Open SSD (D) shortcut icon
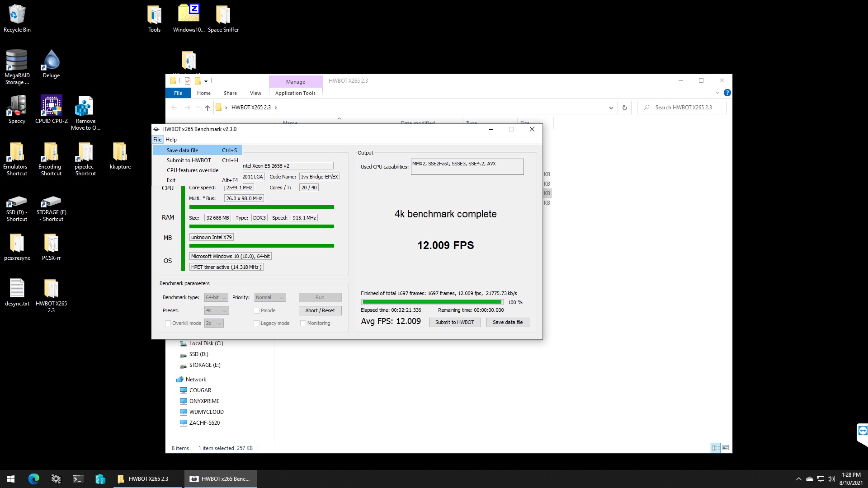Image resolution: width=868 pixels, height=488 pixels. pyautogui.click(x=17, y=208)
